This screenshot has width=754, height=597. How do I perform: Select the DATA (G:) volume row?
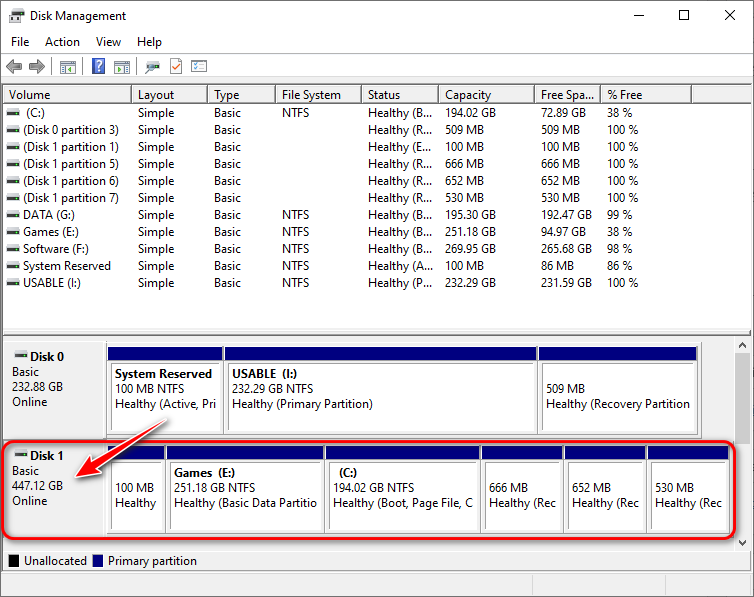50,215
